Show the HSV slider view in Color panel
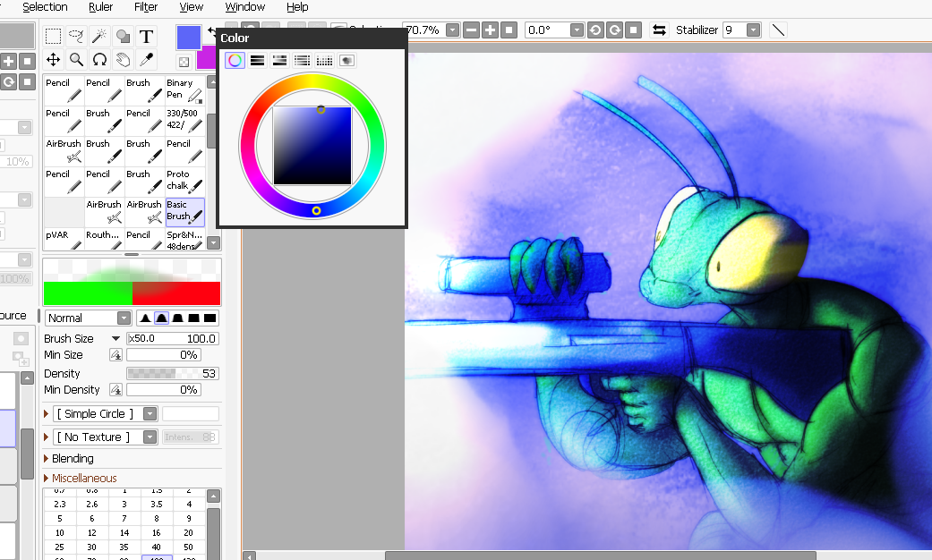Viewport: 932px width, 560px height. pos(279,60)
